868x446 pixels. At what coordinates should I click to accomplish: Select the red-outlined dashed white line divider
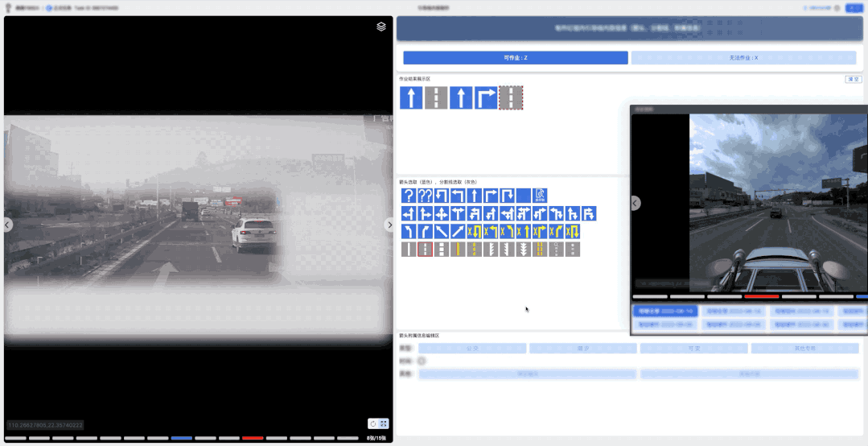click(x=425, y=250)
